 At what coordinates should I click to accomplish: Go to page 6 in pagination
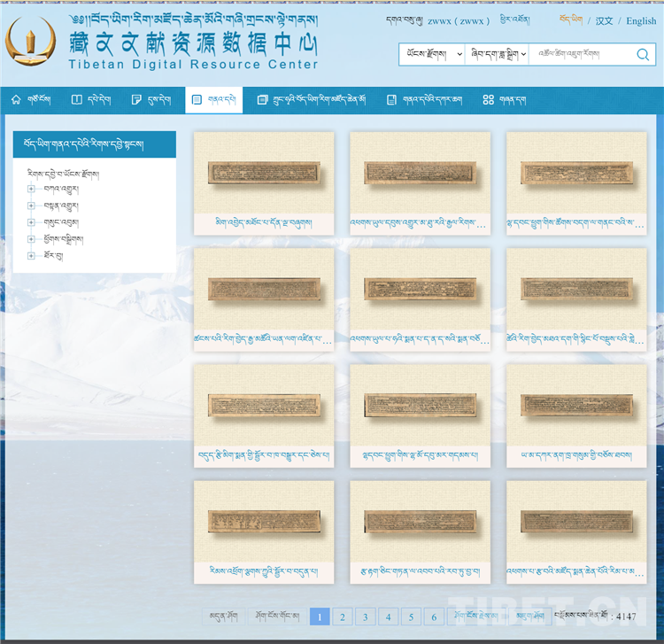click(x=433, y=617)
